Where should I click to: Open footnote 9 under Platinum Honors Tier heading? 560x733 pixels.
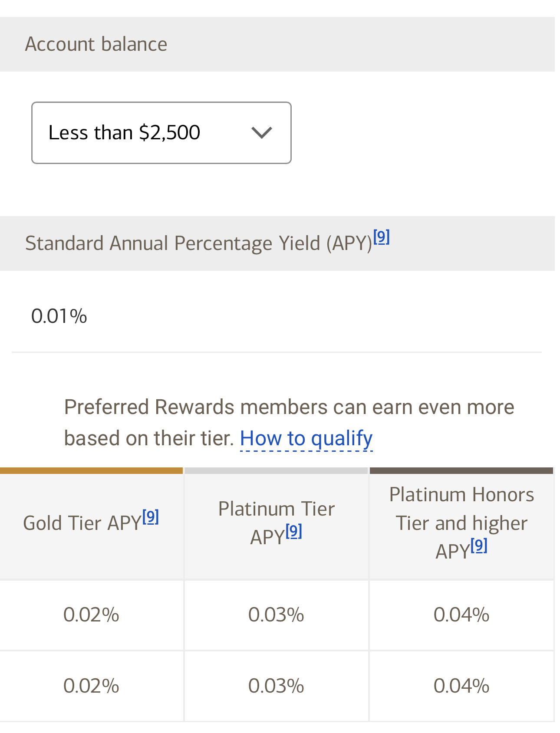pyautogui.click(x=479, y=546)
